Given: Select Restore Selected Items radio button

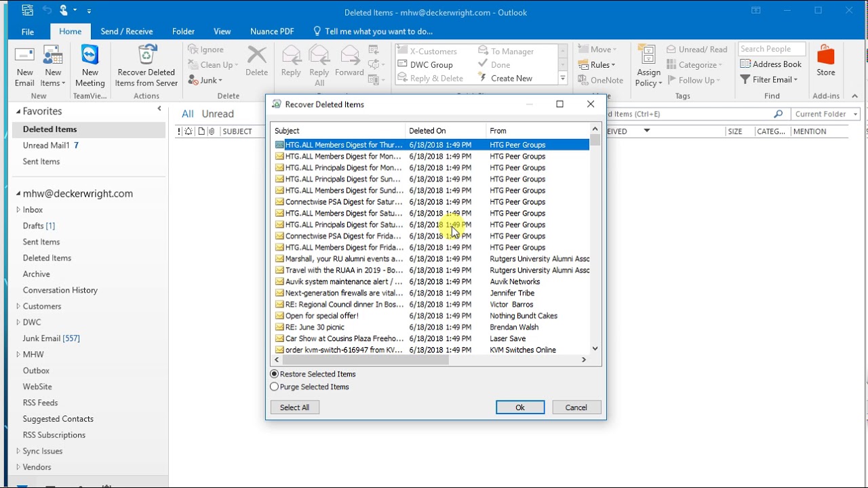Looking at the screenshot, I should (x=275, y=374).
